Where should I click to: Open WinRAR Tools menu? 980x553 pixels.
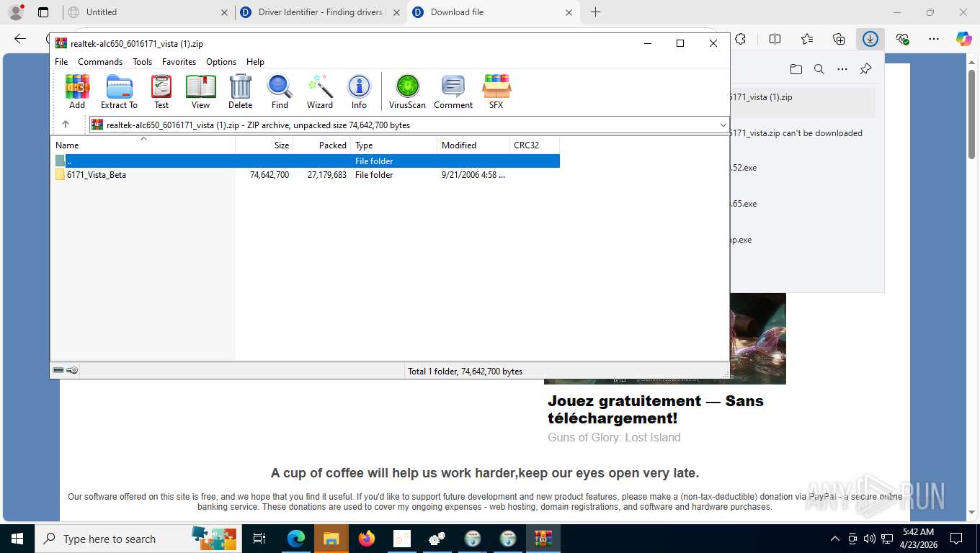(142, 62)
